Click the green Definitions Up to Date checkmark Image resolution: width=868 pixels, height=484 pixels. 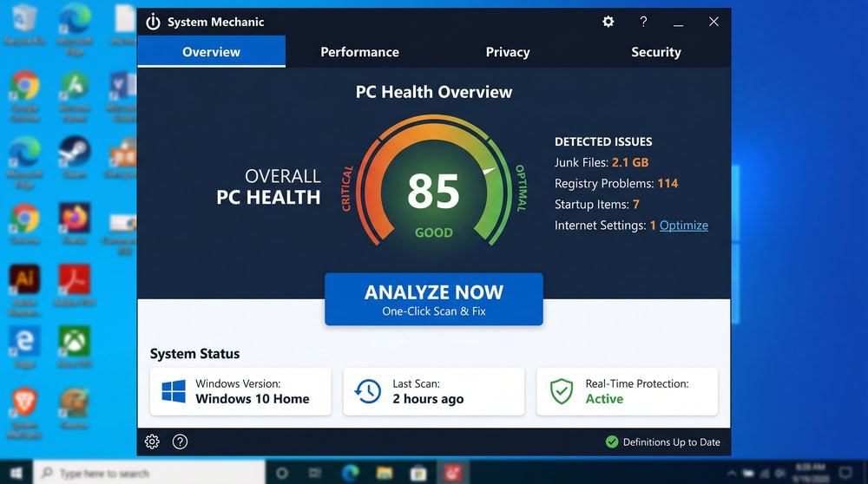click(612, 441)
